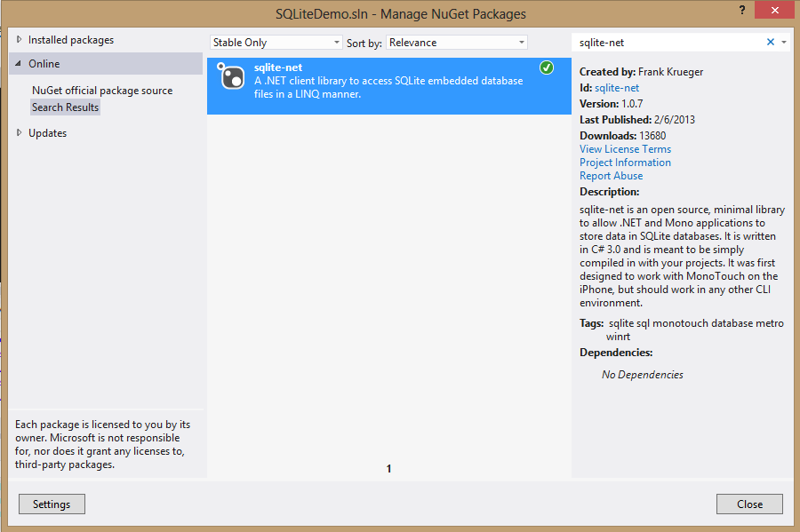Click the Close button
The width and height of the screenshot is (800, 532).
tap(749, 504)
